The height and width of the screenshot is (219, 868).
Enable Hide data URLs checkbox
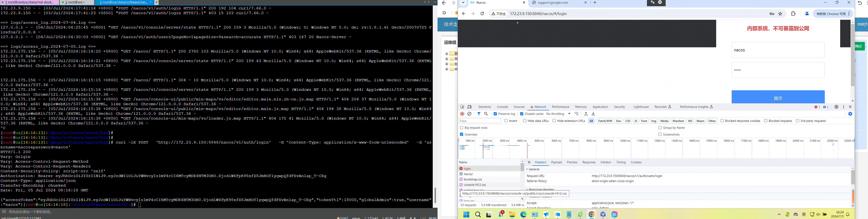[525, 121]
